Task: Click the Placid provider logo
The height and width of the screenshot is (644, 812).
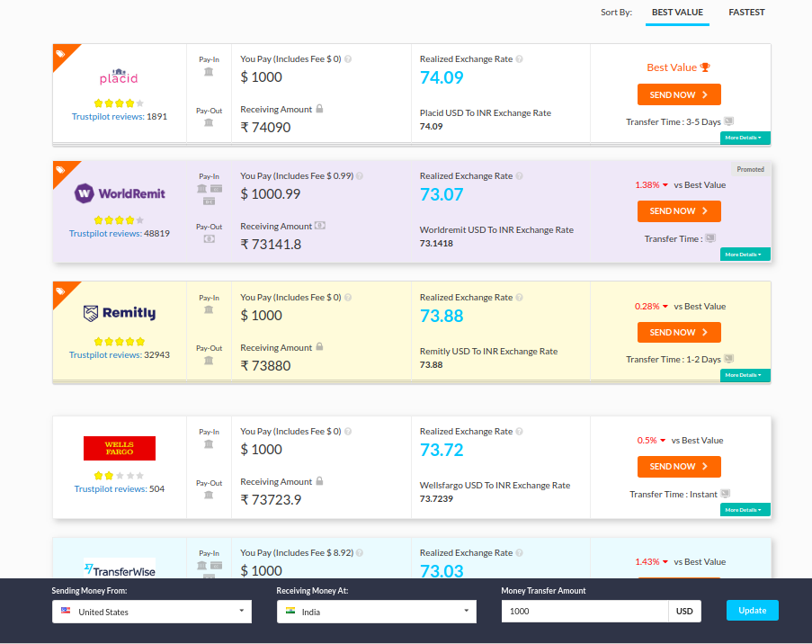Action: pyautogui.click(x=119, y=77)
